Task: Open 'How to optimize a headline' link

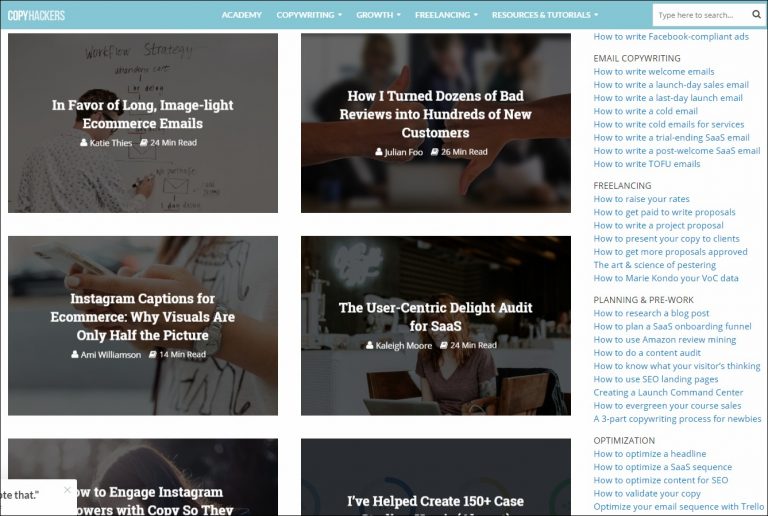Action: pyautogui.click(x=649, y=454)
